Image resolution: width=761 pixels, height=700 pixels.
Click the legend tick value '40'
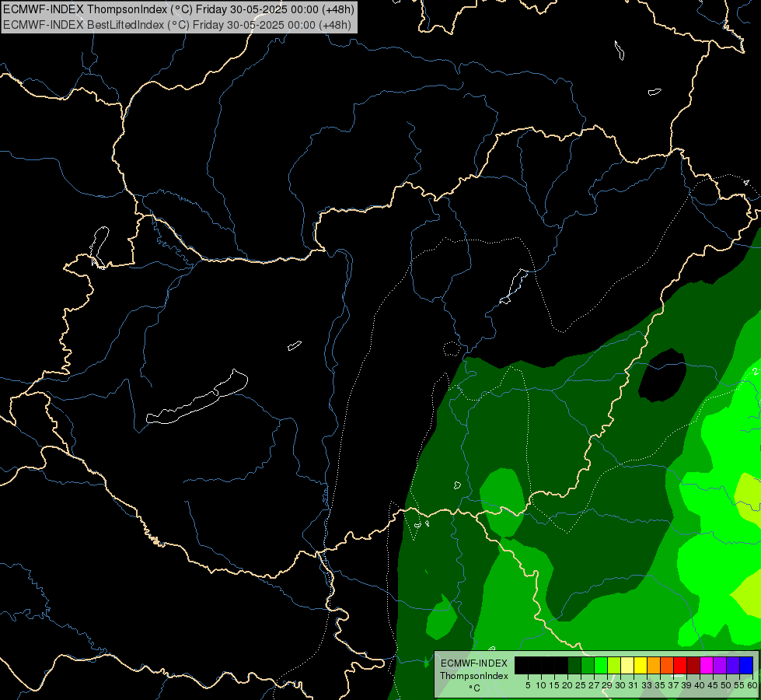tap(700, 685)
